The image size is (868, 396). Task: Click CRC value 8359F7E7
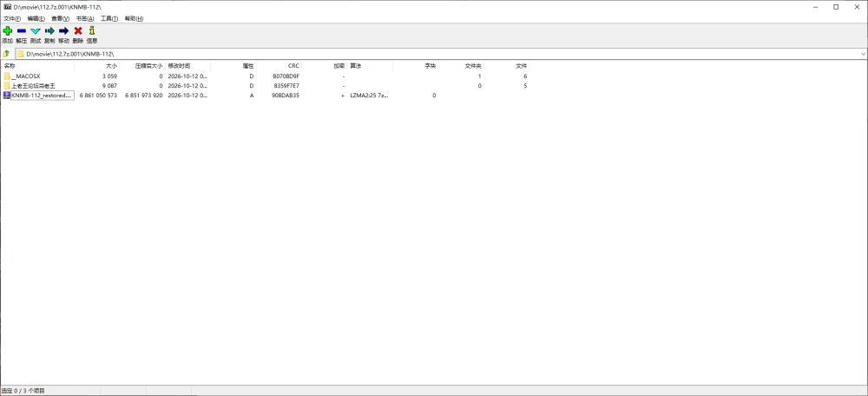click(x=286, y=86)
